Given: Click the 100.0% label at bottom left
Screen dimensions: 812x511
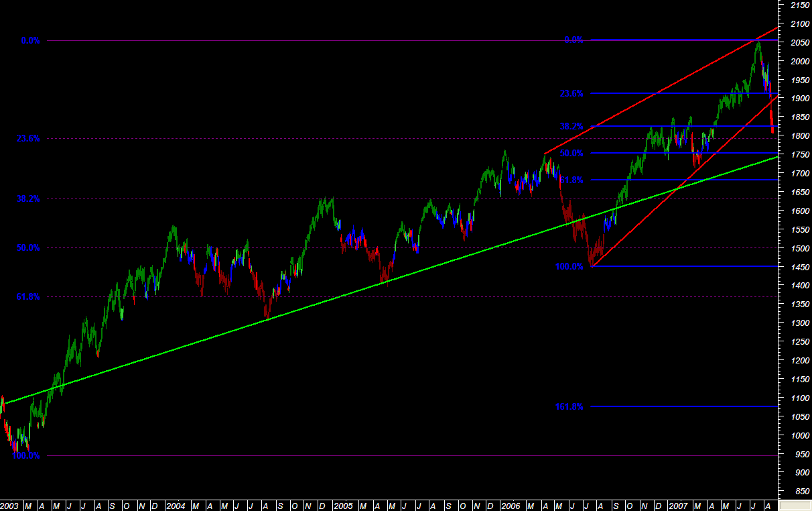Looking at the screenshot, I should (x=25, y=455).
